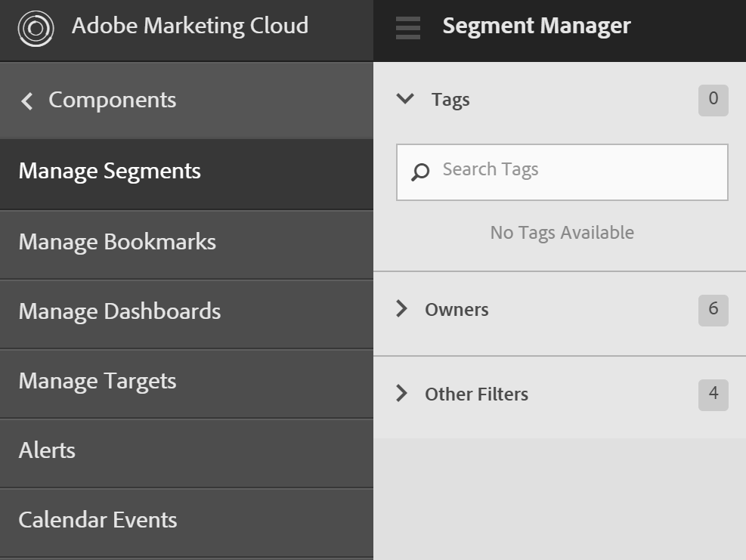Click the Owners count badge showing 6

point(713,310)
